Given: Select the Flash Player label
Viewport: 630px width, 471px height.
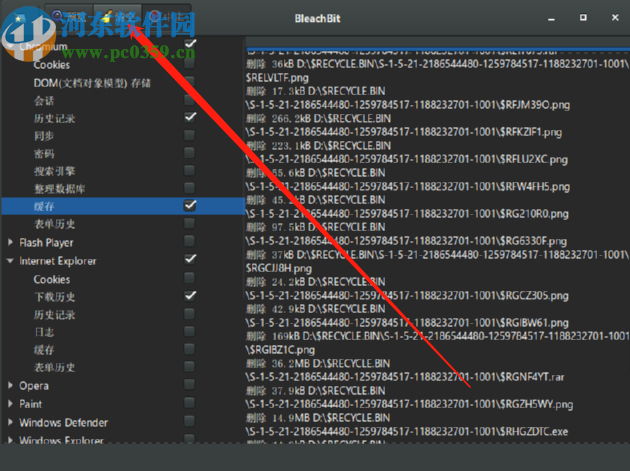Looking at the screenshot, I should click(46, 243).
